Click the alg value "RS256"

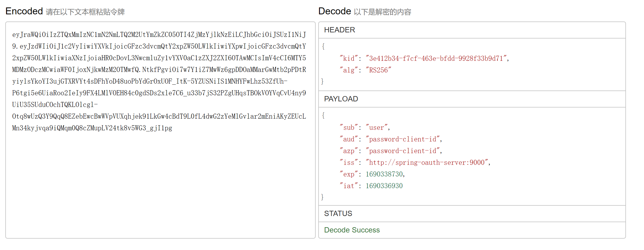pos(379,70)
